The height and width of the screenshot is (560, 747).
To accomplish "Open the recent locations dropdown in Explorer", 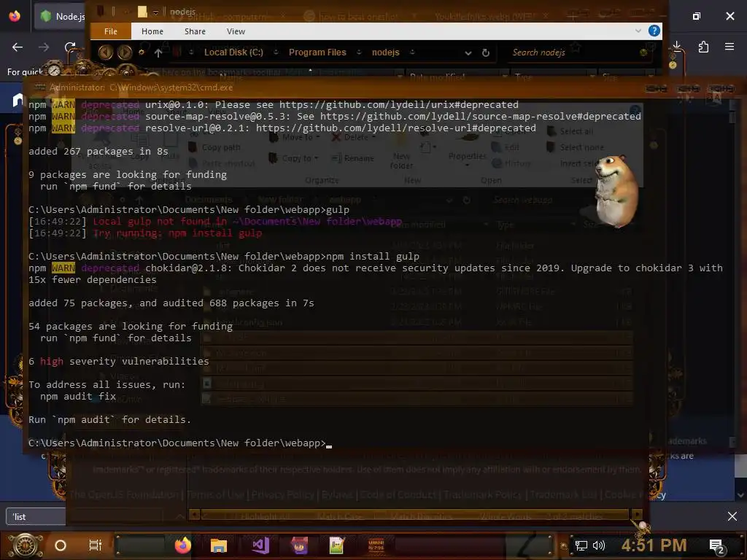I will [x=142, y=52].
